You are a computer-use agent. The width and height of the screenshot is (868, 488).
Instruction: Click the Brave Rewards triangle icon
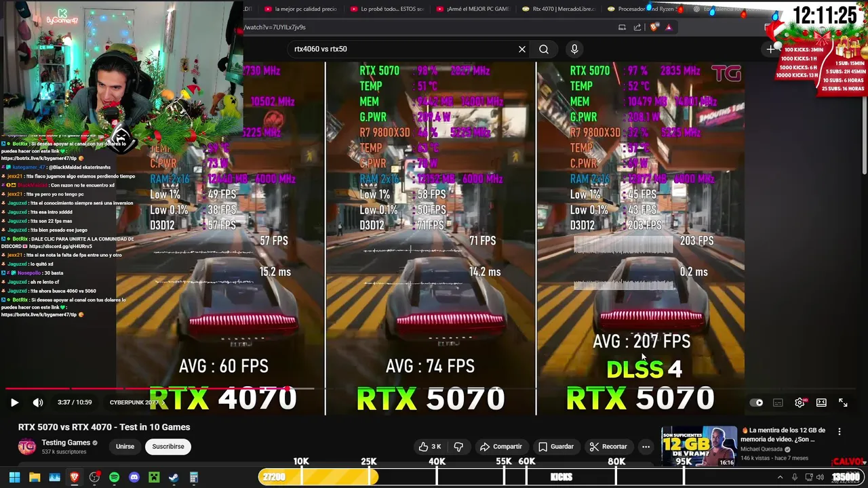point(669,27)
